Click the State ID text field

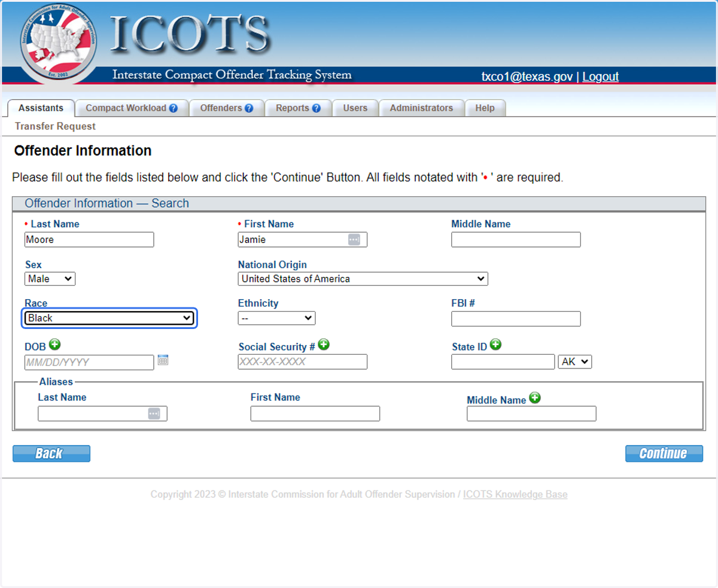click(503, 362)
